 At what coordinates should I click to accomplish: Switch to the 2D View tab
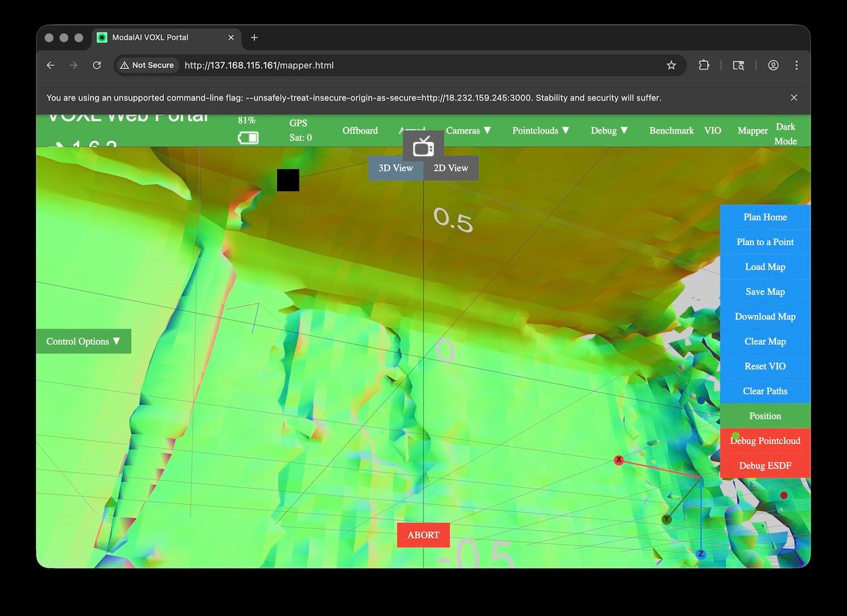click(451, 168)
